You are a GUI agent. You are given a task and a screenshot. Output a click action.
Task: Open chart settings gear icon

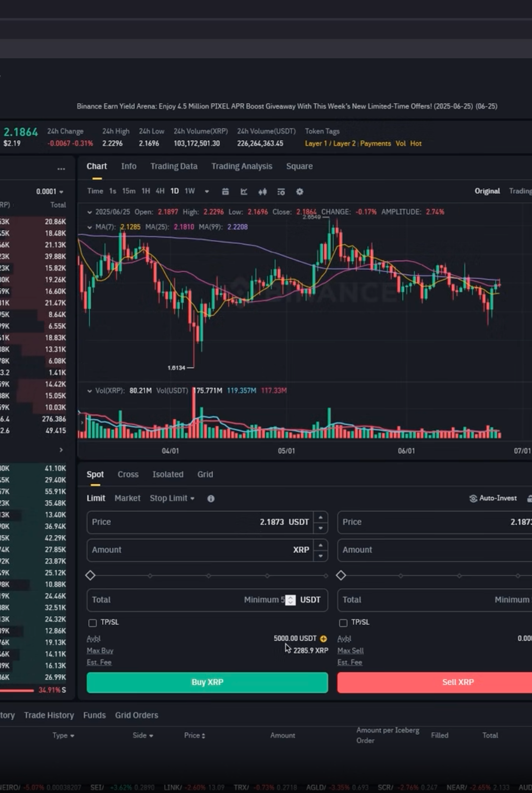pyautogui.click(x=300, y=191)
